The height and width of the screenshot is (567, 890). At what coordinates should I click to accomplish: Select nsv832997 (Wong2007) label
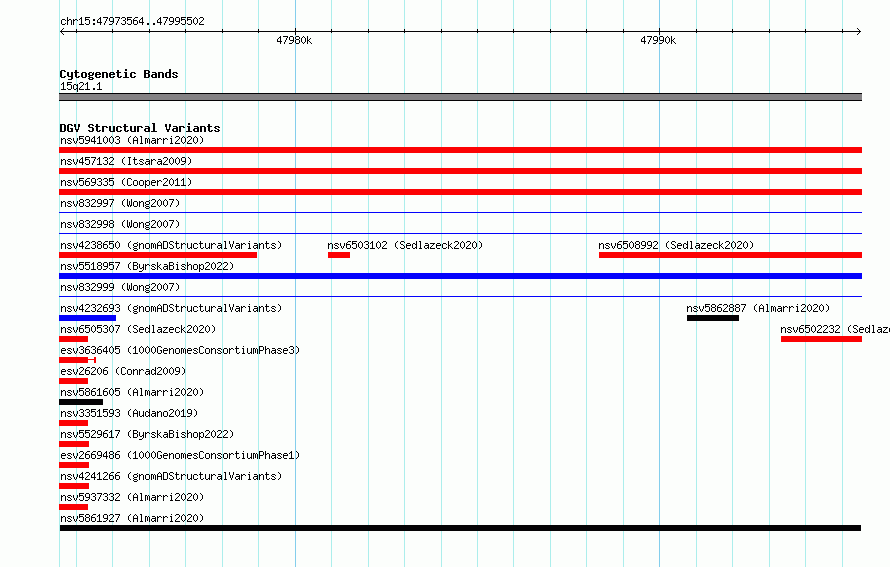[120, 203]
